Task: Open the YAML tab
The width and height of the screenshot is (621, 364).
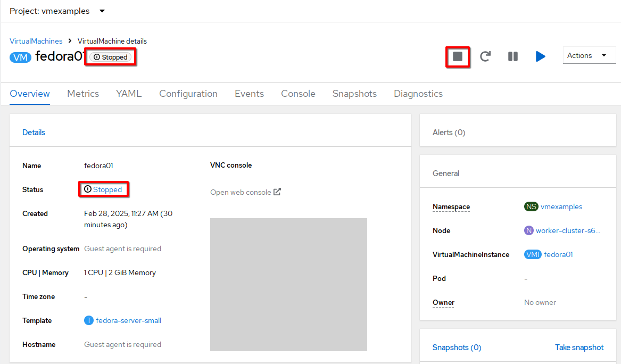Action: [129, 94]
